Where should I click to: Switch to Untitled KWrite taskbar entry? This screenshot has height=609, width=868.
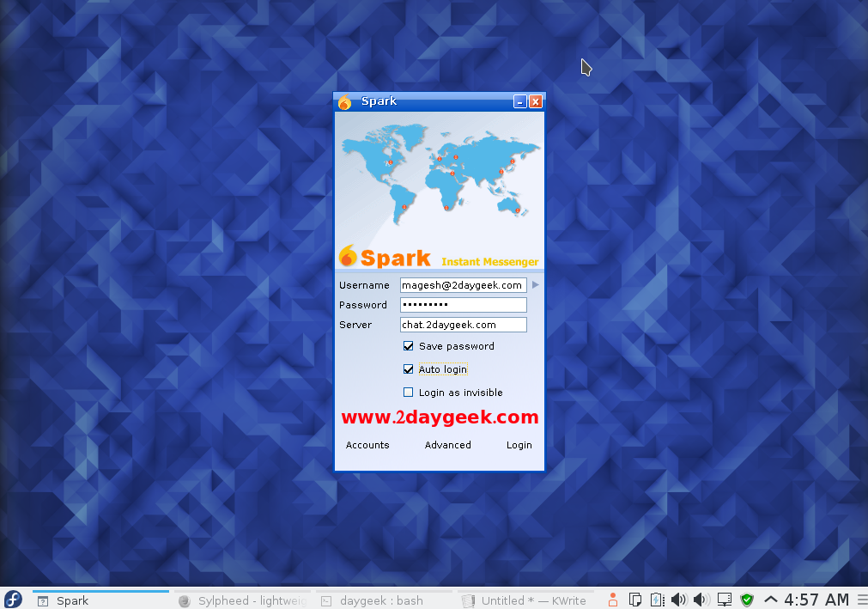(x=526, y=600)
